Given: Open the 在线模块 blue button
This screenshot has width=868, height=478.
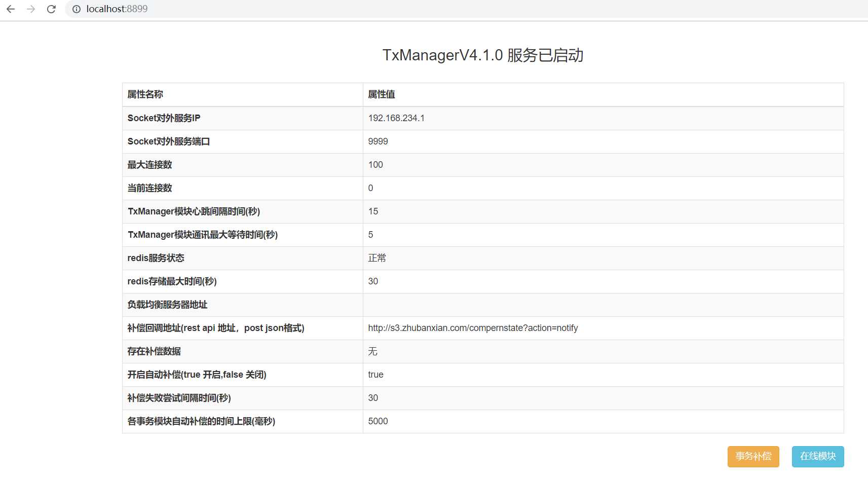Looking at the screenshot, I should pos(818,457).
